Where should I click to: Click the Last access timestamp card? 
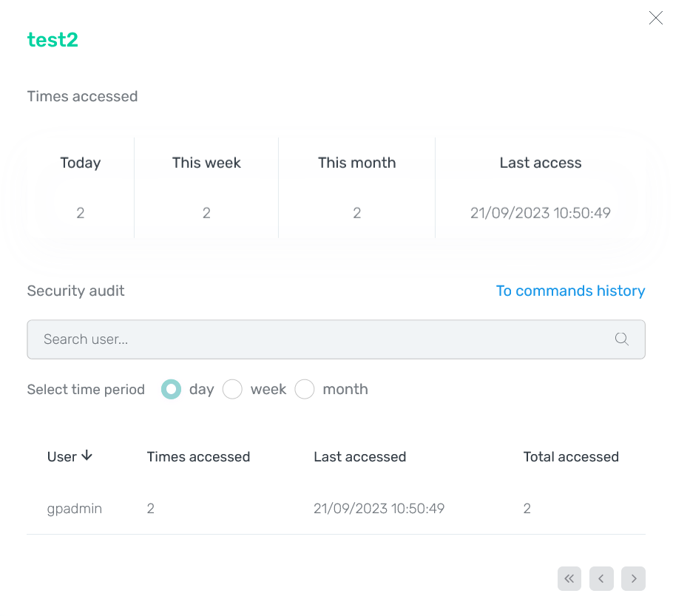540,187
